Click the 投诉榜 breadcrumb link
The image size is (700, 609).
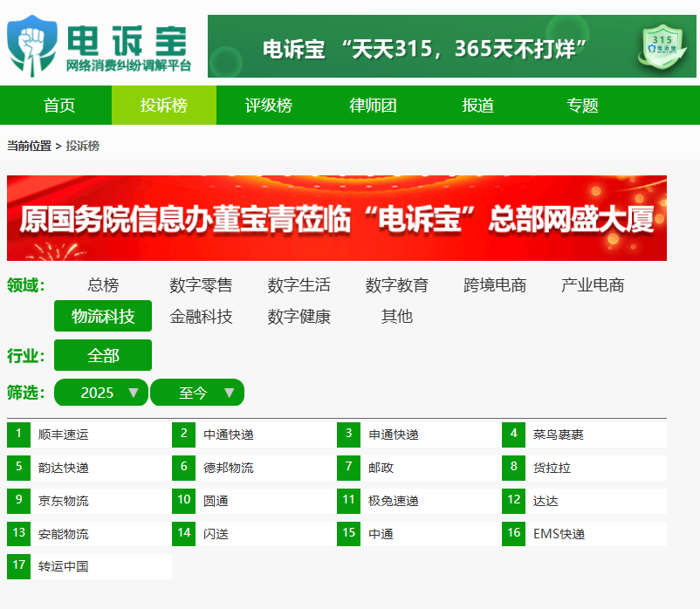coord(83,146)
